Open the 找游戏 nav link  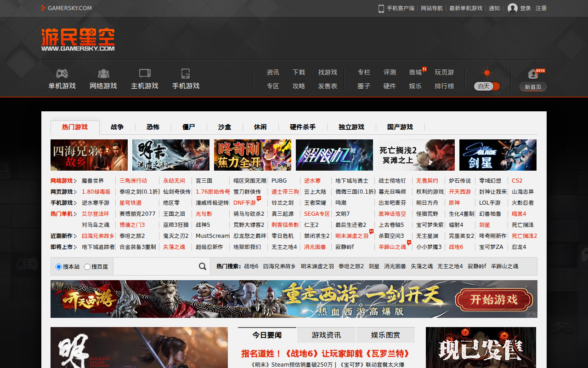coord(328,72)
